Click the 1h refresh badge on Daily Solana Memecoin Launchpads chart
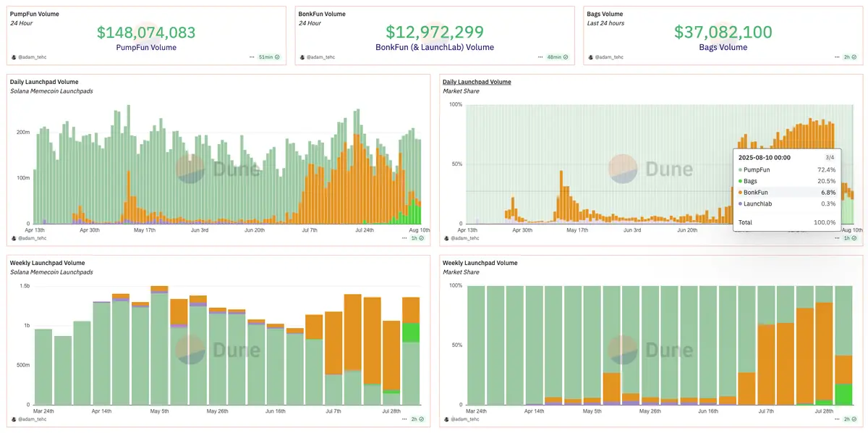This screenshot has width=868, height=433. point(417,237)
